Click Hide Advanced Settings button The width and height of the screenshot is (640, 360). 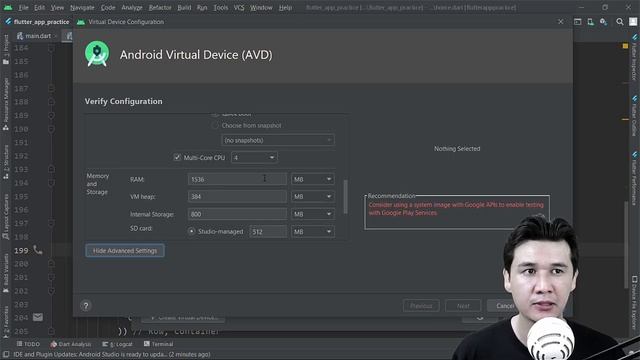point(125,251)
